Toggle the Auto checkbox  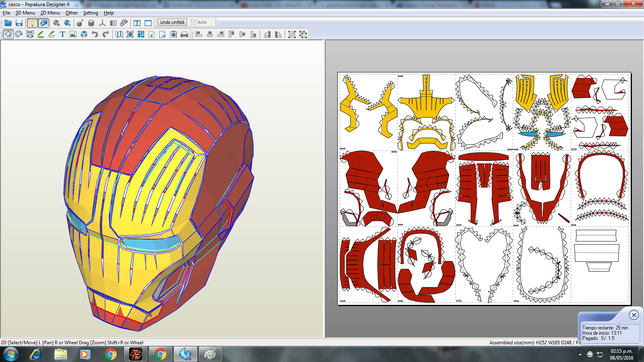click(199, 22)
